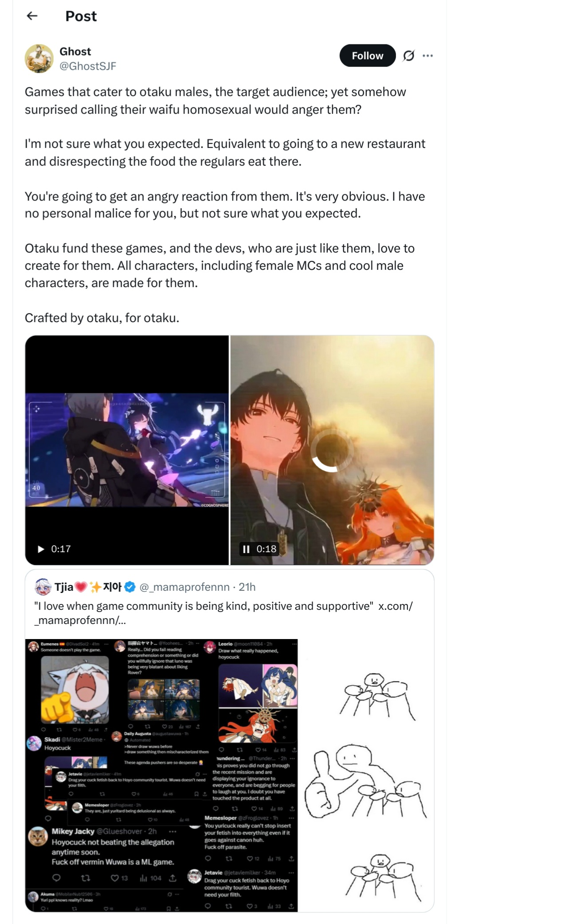Open the x.com/_mamaprofennn link in quote

(223, 613)
